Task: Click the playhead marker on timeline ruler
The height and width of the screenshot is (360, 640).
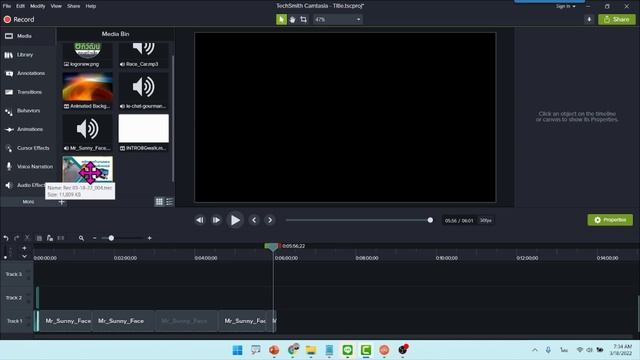Action: pos(272,247)
